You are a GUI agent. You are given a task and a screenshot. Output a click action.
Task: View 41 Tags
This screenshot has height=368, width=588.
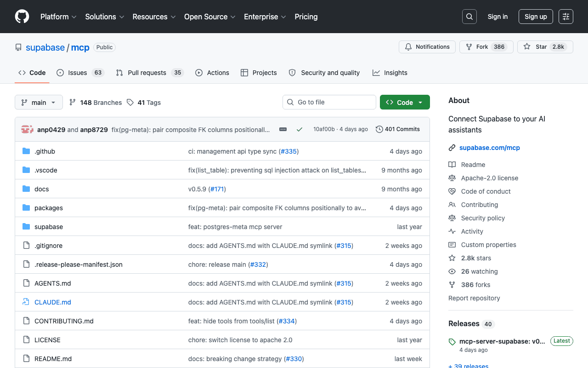(144, 103)
